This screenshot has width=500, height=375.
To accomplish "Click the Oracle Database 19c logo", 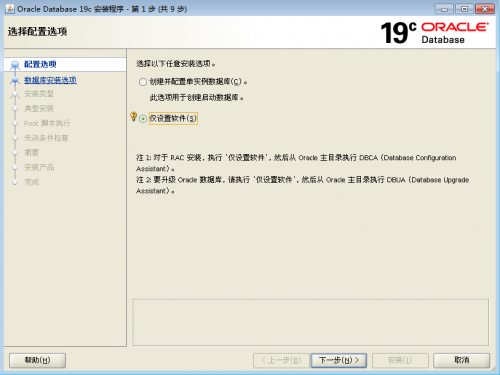I will coord(435,33).
